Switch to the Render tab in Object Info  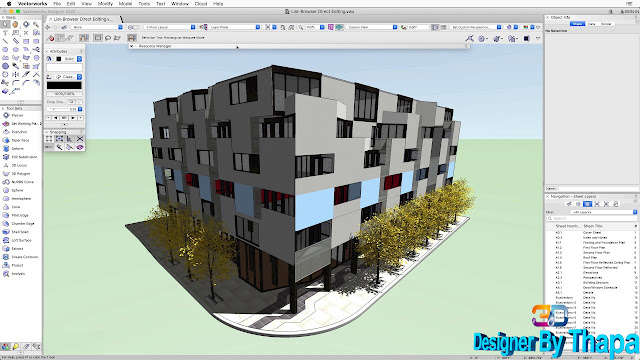607,24
